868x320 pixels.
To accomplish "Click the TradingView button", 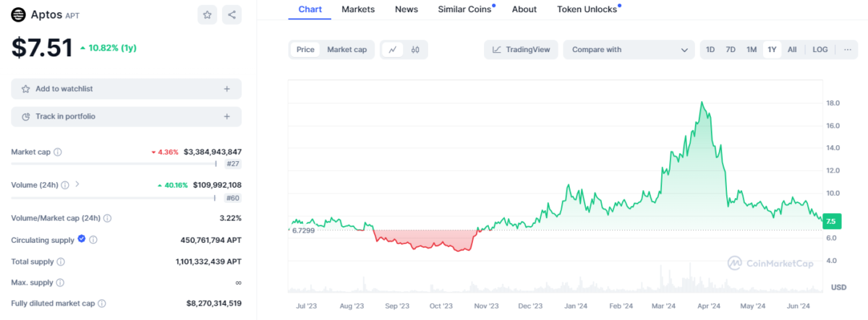I will point(521,50).
